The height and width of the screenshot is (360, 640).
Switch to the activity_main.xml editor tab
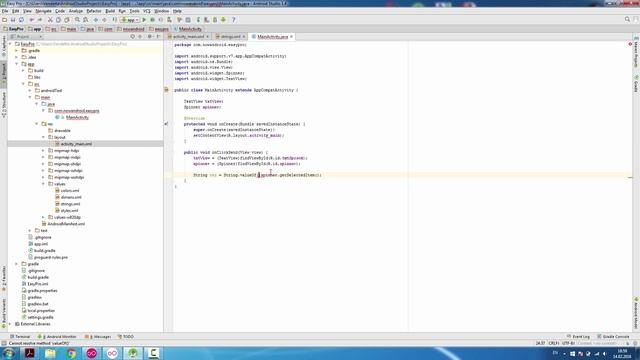[x=188, y=37]
